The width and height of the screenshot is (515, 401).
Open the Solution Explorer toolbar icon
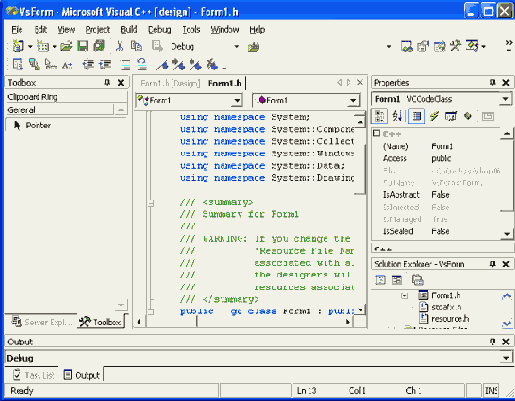pos(406,46)
